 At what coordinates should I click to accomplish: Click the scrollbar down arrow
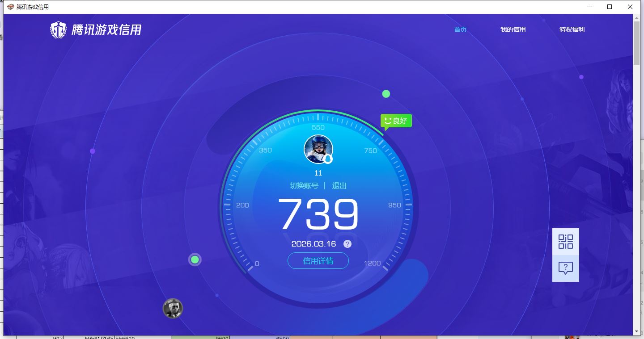pos(636,331)
